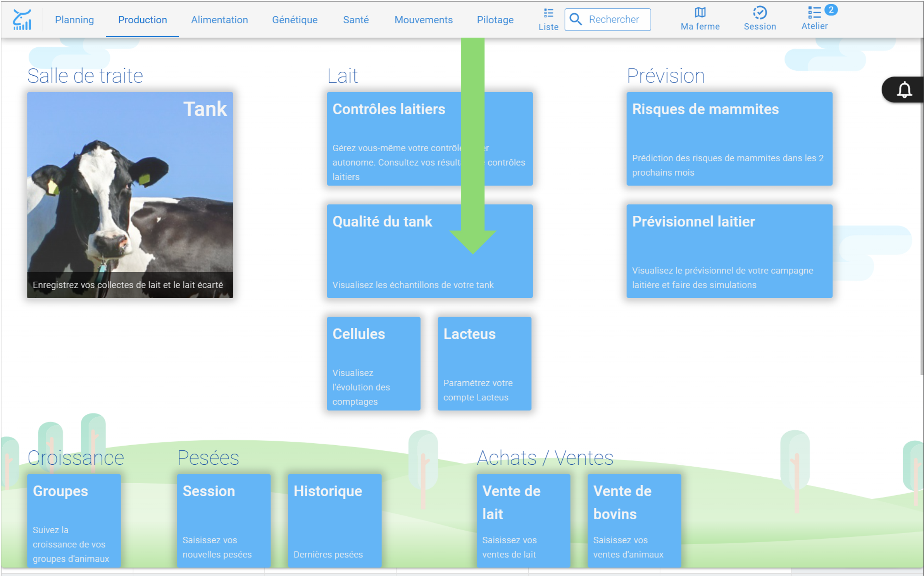
Task: Open the Prévisionnel laitier tile
Action: coord(729,251)
